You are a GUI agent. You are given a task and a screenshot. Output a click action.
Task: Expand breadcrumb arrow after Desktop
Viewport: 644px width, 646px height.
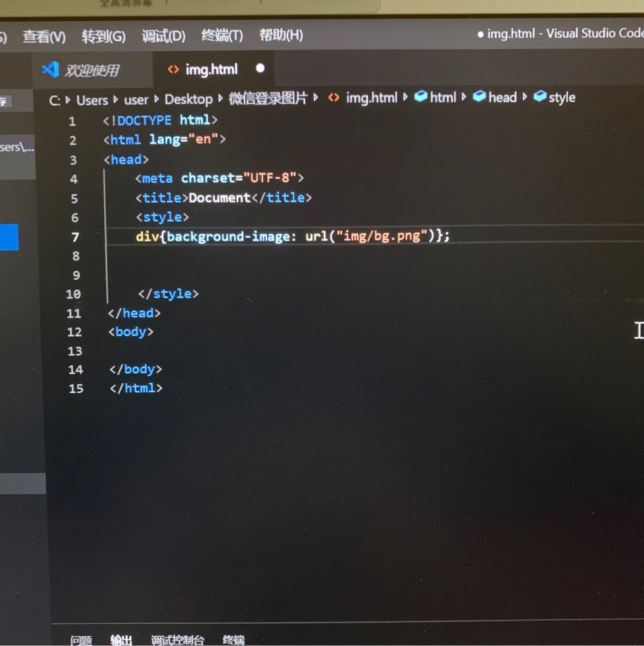pyautogui.click(x=220, y=98)
